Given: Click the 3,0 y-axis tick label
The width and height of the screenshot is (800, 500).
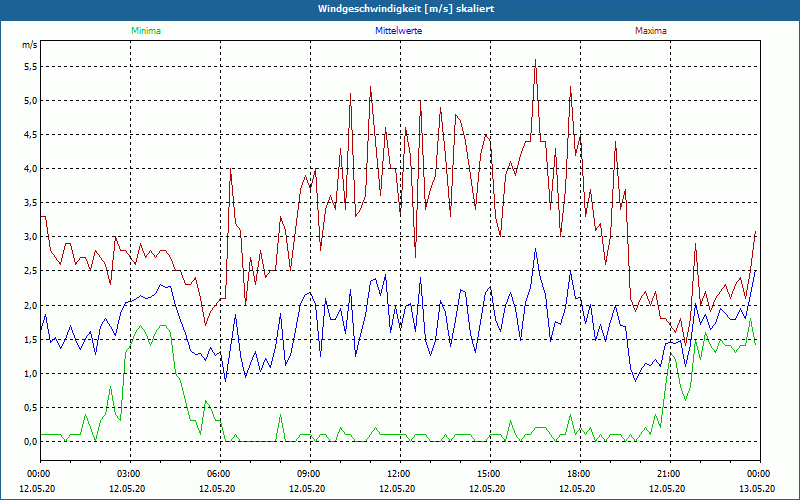Looking at the screenshot, I should 30,237.
